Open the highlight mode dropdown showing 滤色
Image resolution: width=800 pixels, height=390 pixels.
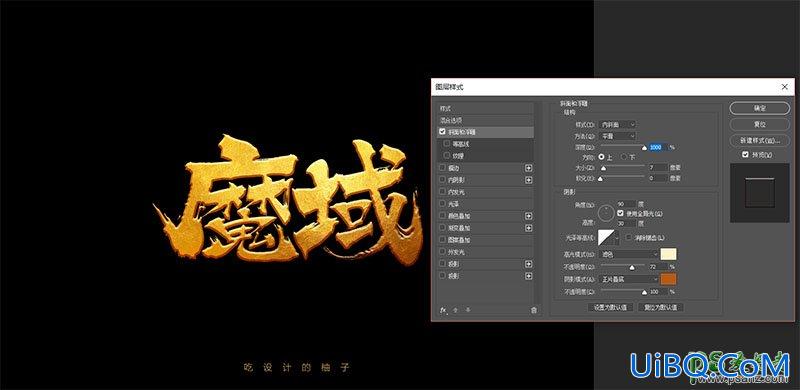click(x=629, y=254)
